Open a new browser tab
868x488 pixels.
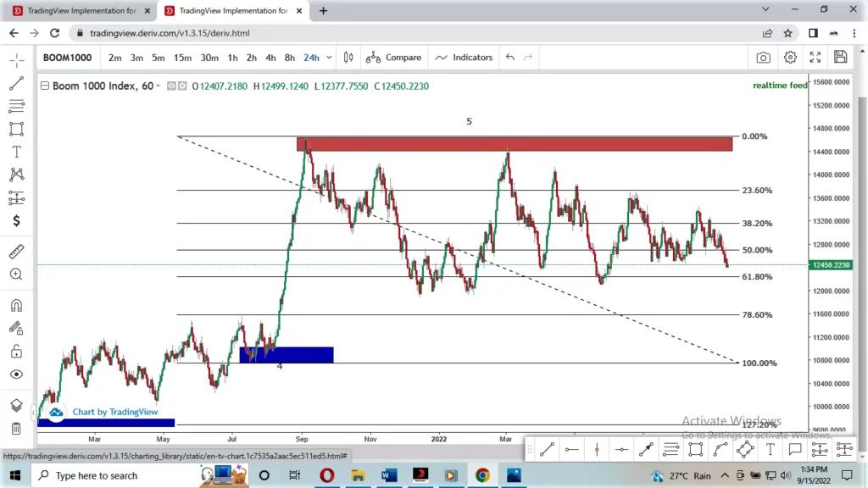[x=323, y=10]
